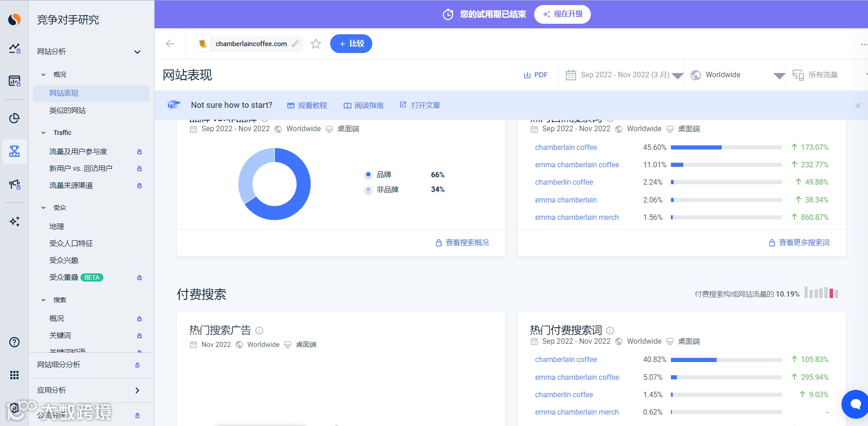
Task: Dismiss the Not sure how to start banner
Action: (x=857, y=105)
